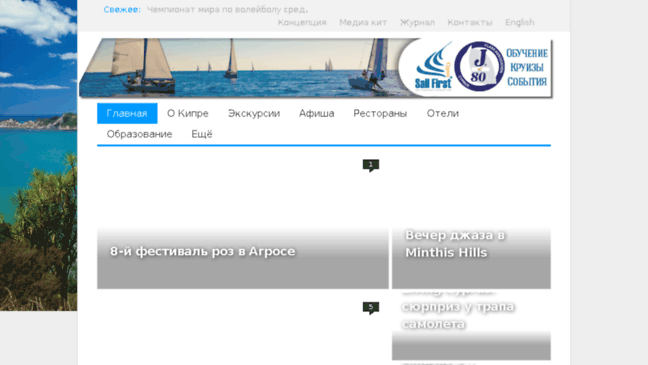
Task: Open the volleyball championship news ticker
Action: [x=227, y=10]
